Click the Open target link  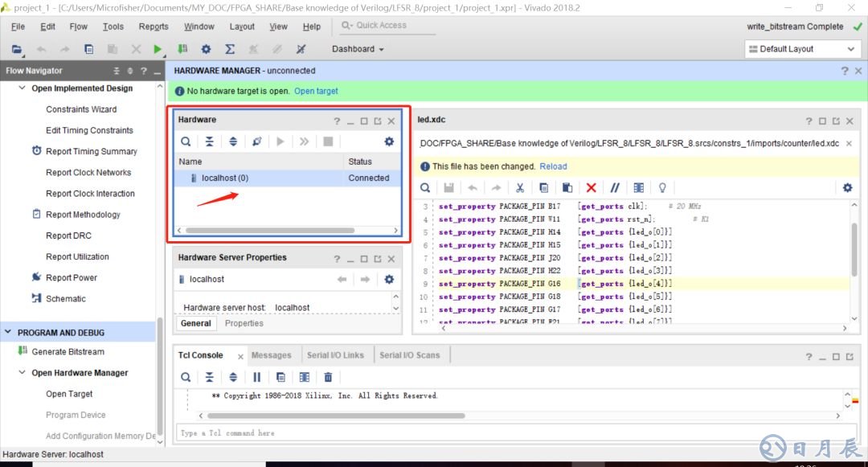pyautogui.click(x=316, y=91)
